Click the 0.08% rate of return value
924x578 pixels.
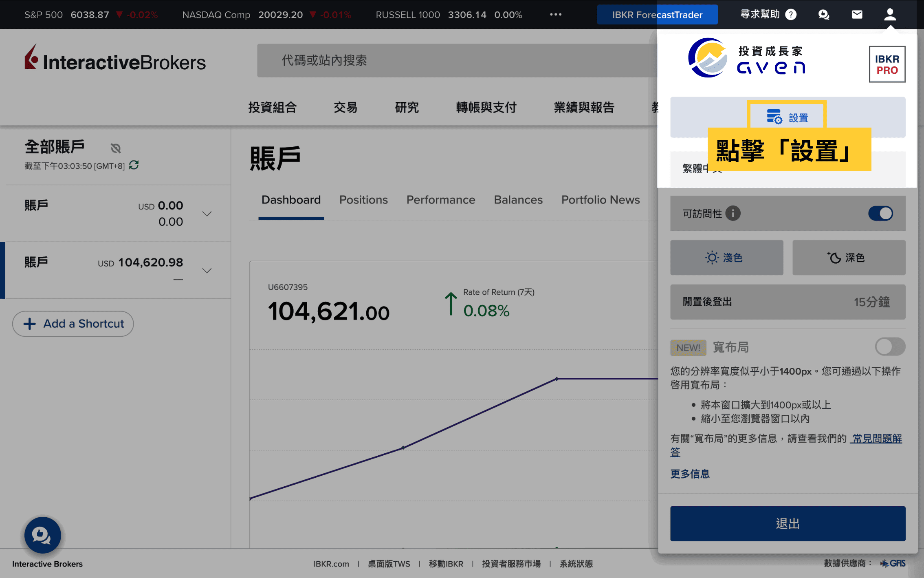click(486, 311)
